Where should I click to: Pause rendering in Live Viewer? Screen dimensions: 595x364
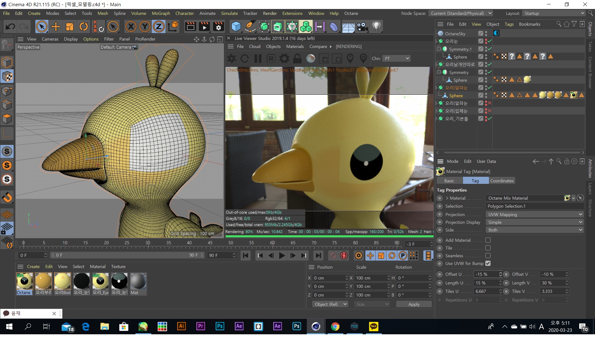[258, 58]
